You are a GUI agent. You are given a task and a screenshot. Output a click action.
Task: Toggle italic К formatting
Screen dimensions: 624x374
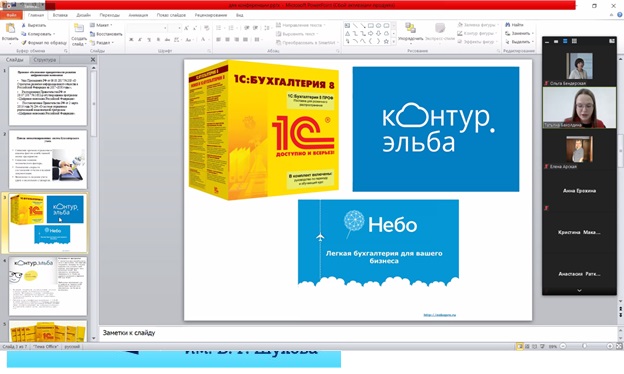[140, 40]
